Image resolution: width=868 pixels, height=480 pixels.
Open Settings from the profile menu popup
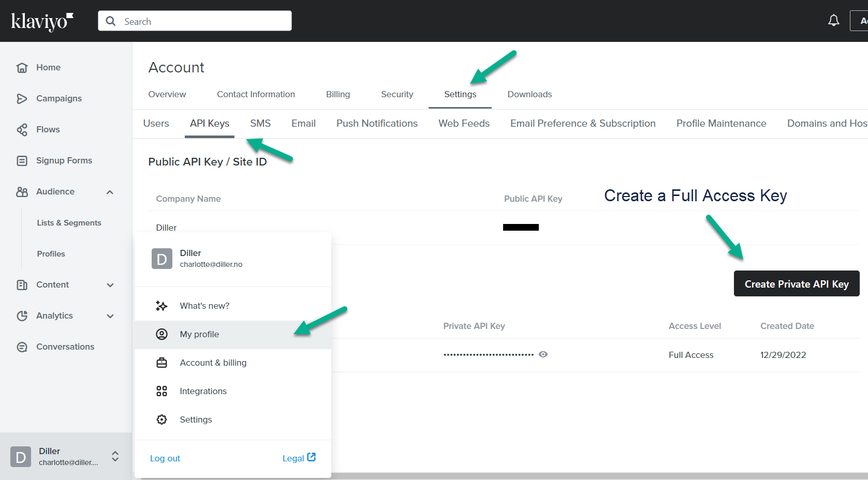196,419
